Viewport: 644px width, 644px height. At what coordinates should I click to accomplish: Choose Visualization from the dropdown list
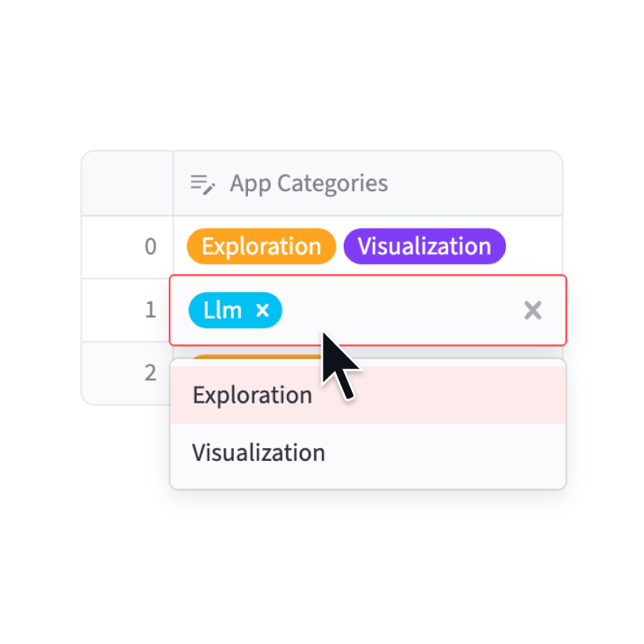[258, 453]
